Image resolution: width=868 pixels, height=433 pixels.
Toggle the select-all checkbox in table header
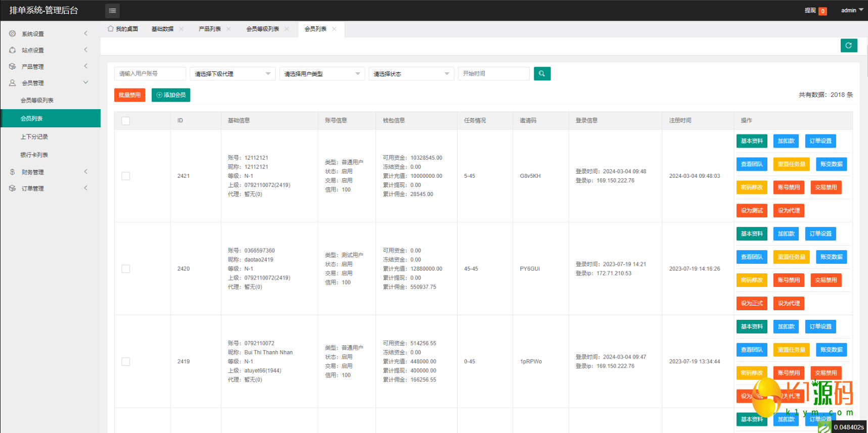tap(126, 121)
